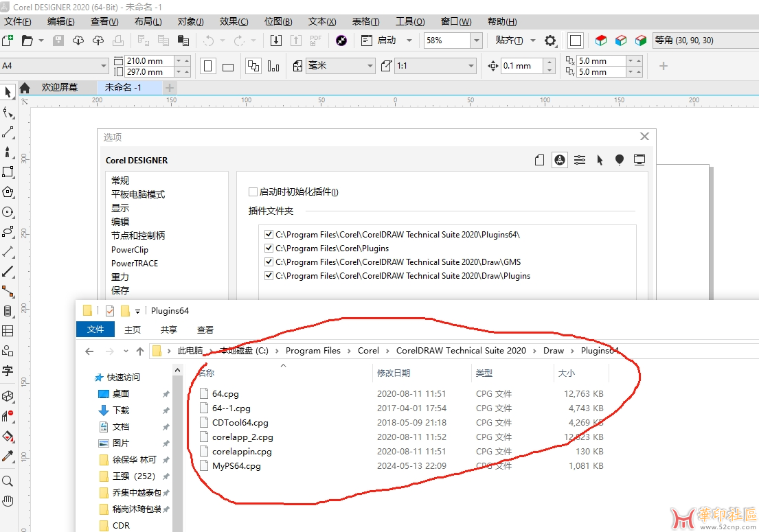Image resolution: width=759 pixels, height=532 pixels.
Task: Select the Pick tool in the toolbox
Action: click(8, 92)
